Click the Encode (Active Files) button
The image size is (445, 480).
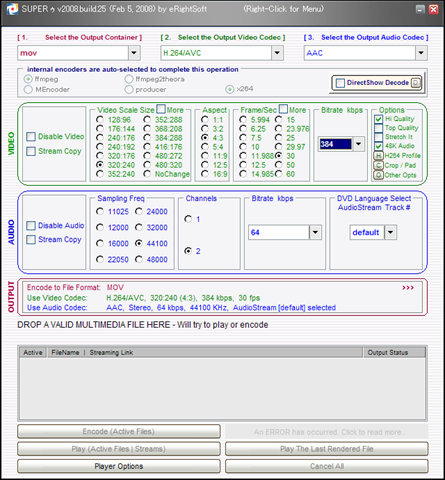coord(119,431)
